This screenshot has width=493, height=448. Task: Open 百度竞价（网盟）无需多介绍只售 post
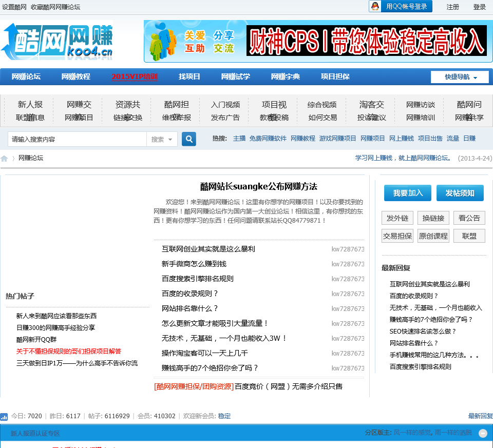pyautogui.click(x=289, y=386)
